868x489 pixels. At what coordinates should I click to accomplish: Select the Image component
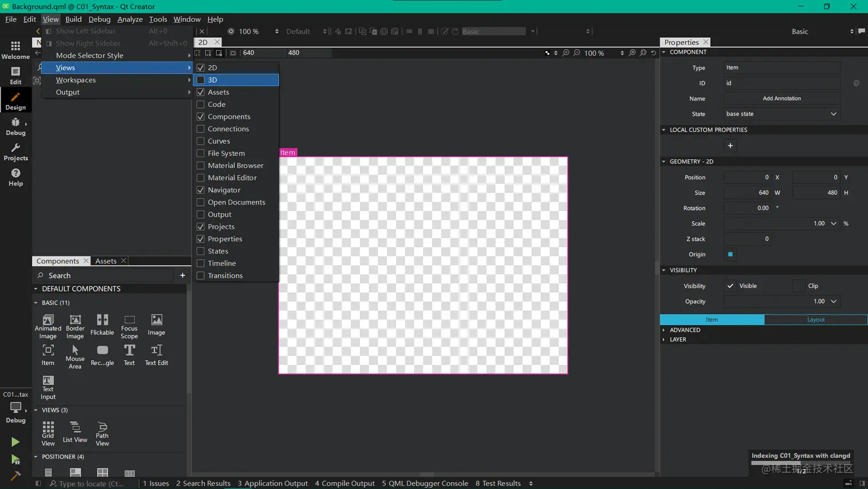(156, 325)
